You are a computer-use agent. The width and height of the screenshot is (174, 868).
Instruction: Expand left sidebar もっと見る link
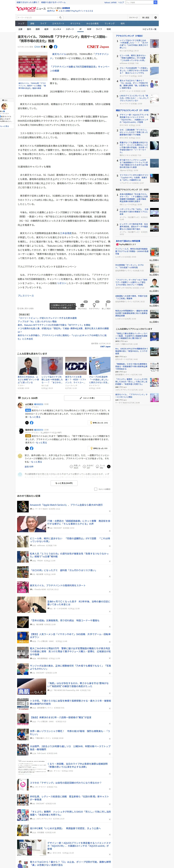[x=4, y=126]
